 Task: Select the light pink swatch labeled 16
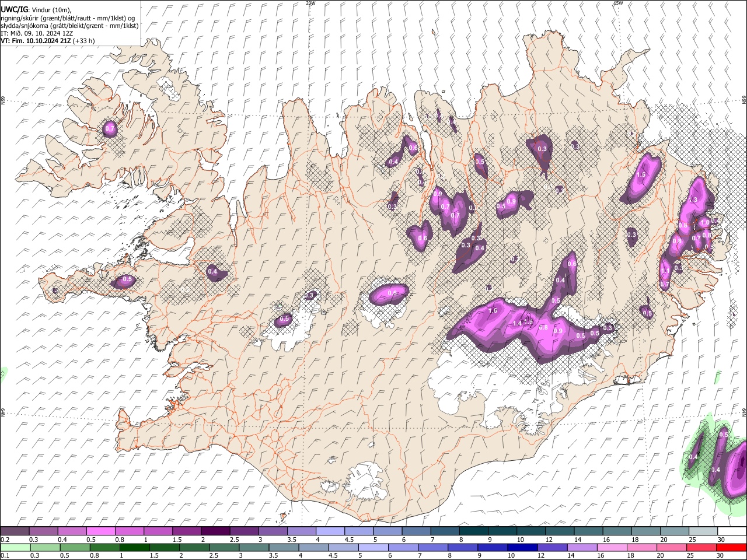[x=612, y=547]
